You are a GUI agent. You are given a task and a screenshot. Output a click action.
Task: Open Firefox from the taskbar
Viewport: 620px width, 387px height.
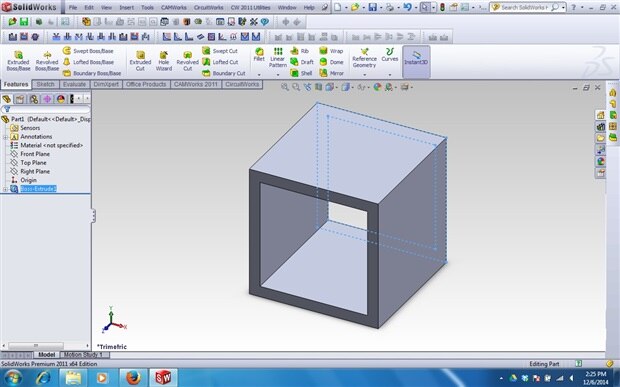[x=133, y=378]
